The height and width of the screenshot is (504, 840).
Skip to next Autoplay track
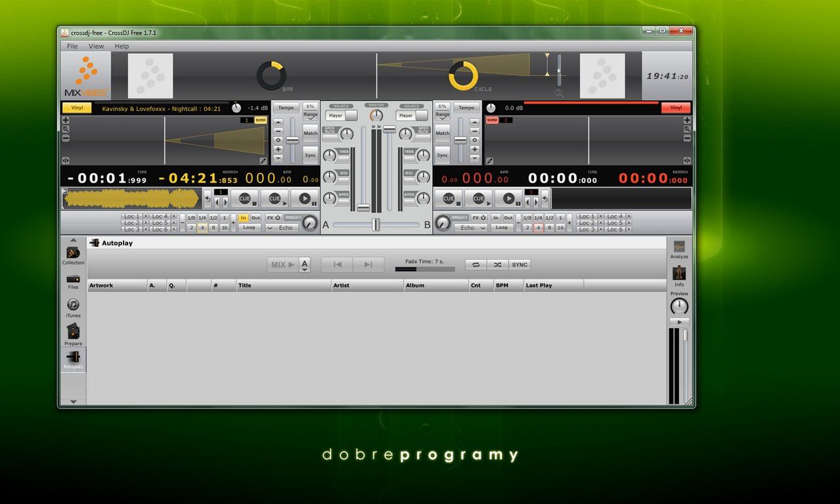tap(368, 264)
